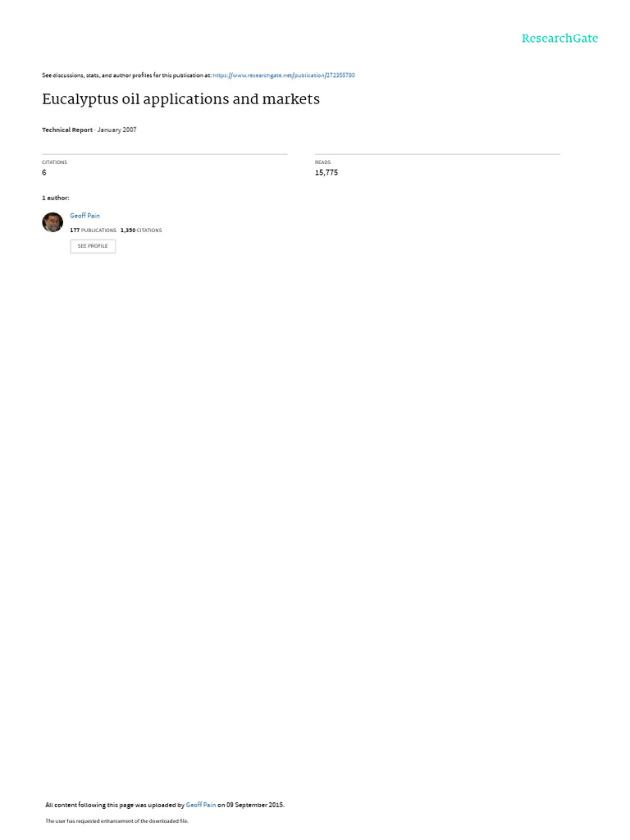Screen dimensions: 630x840
Task: Click the 1,350 CITATIONS author stat
Action: [141, 231]
